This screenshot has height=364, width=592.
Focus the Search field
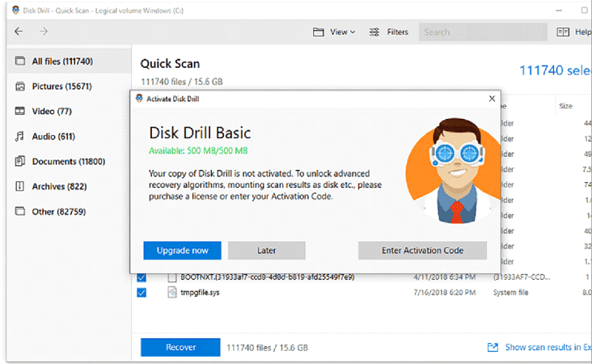pos(483,32)
